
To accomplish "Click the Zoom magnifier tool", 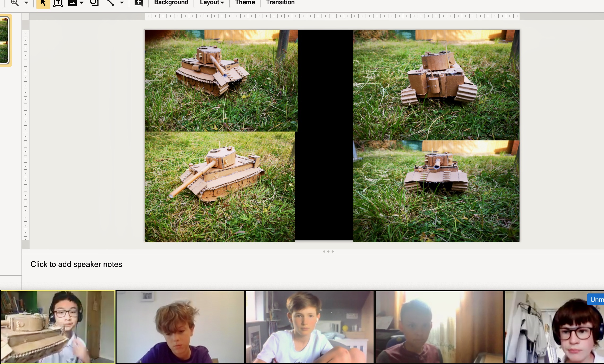I will [x=15, y=3].
